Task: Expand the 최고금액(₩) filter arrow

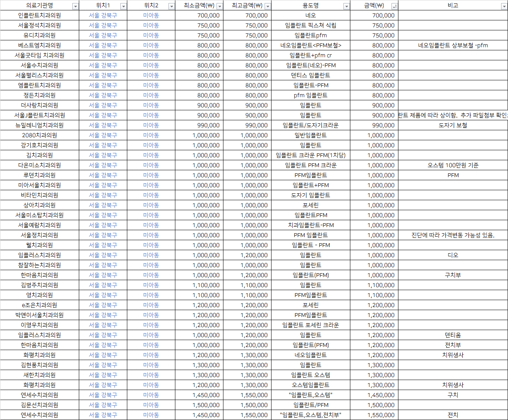Action: [268, 6]
